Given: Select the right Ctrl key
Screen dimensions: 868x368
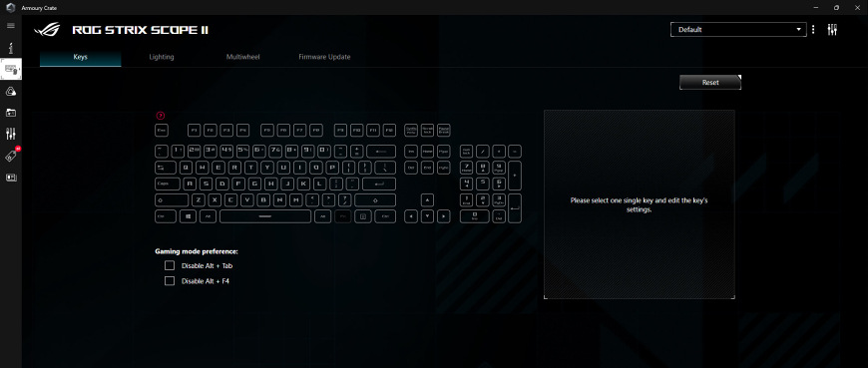Looking at the screenshot, I should tap(385, 216).
